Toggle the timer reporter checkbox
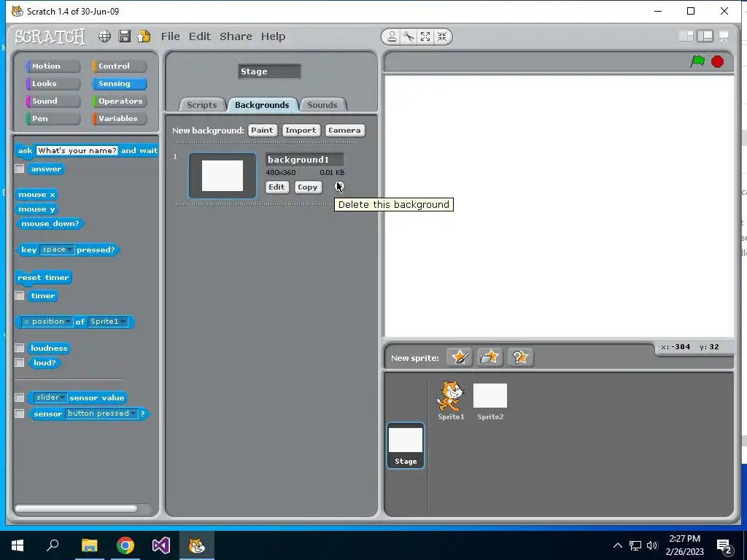Screen dimensions: 747x560 [20, 296]
